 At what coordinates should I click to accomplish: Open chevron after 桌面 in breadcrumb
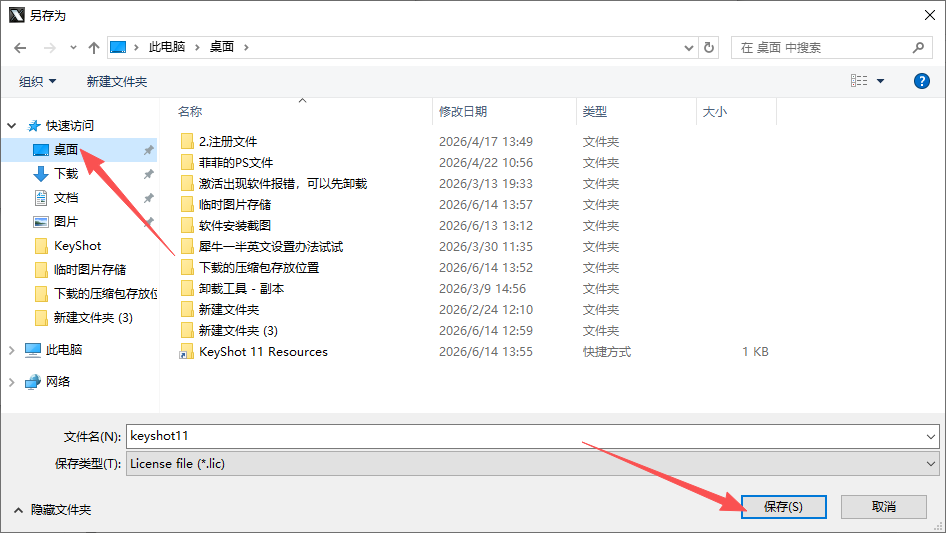click(246, 48)
